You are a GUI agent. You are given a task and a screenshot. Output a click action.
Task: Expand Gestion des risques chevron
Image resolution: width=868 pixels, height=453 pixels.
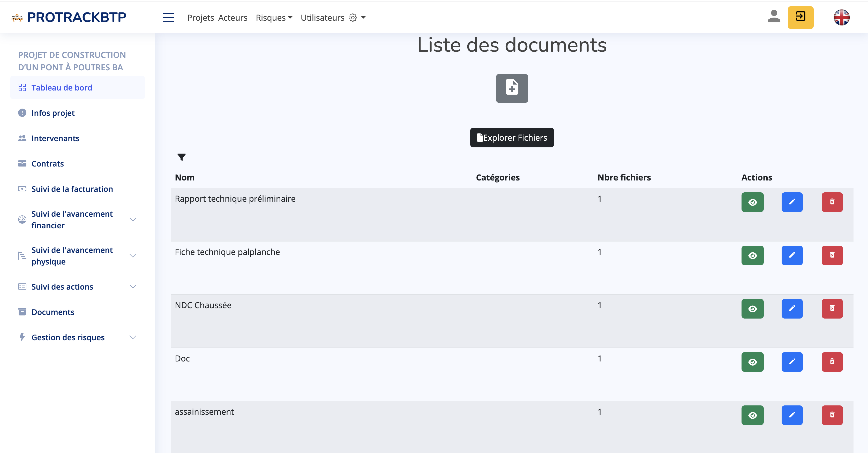click(x=133, y=337)
